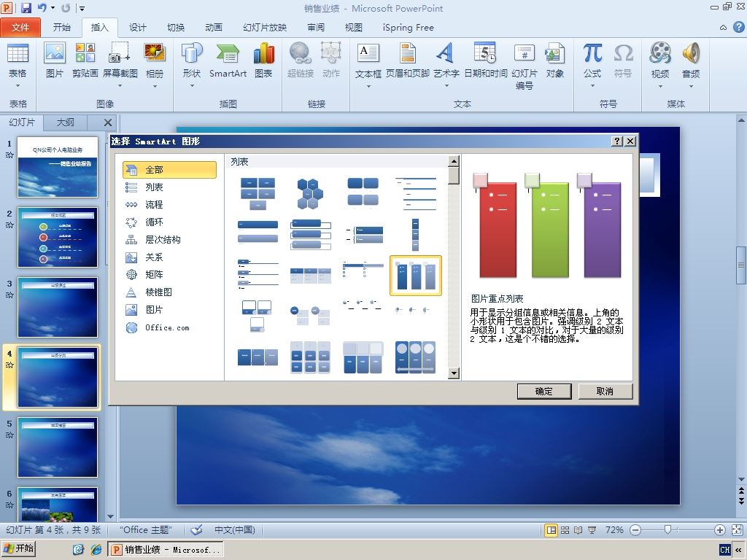747x560 pixels.
Task: Click the CH language indicator in tray
Action: click(725, 550)
